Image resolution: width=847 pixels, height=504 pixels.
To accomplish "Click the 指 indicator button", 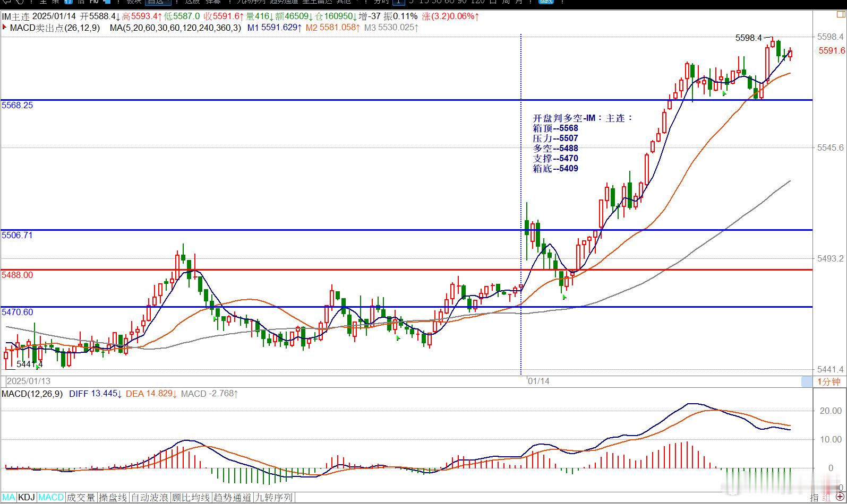I will point(815,498).
